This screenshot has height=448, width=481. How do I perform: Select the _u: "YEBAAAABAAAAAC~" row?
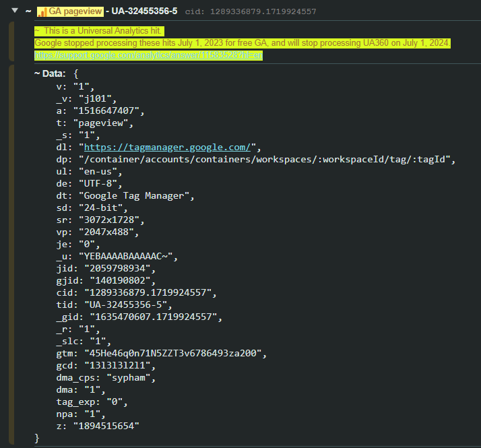pyautogui.click(x=117, y=257)
